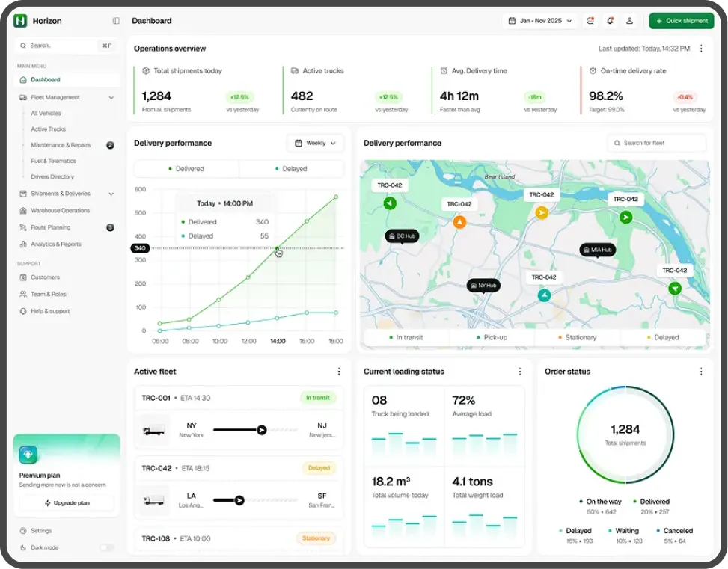Click TRC-001 route progress bar
Viewport: 728px width, 569px height.
[255, 430]
